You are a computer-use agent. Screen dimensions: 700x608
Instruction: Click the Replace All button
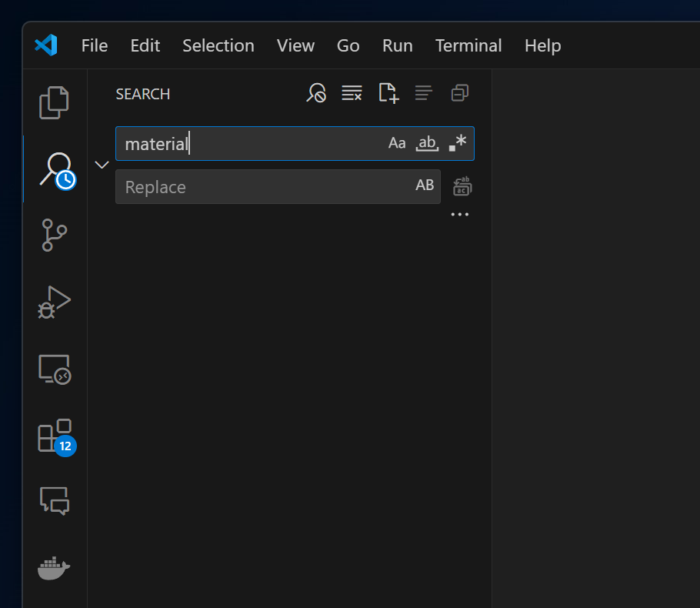462,186
